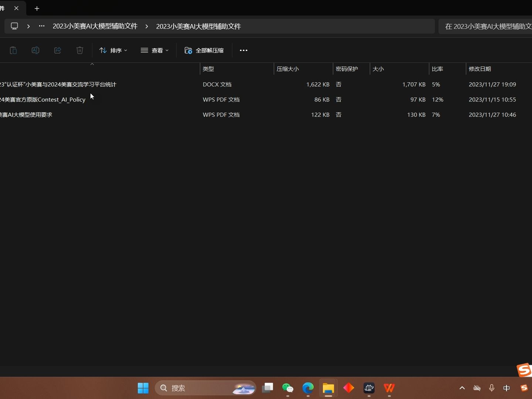
Task: Sort by the 类型 column header
Action: pos(237,69)
